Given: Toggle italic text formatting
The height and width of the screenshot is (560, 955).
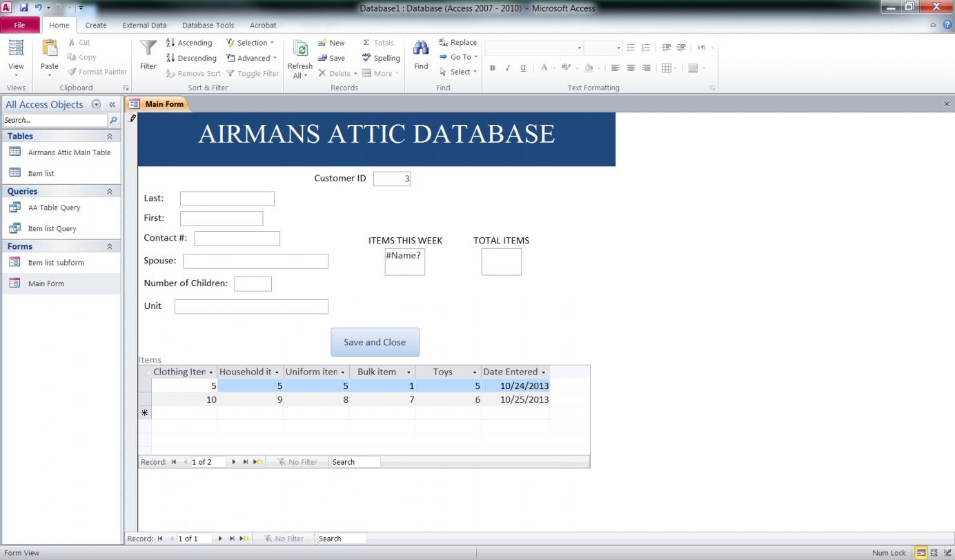Looking at the screenshot, I should (x=508, y=68).
